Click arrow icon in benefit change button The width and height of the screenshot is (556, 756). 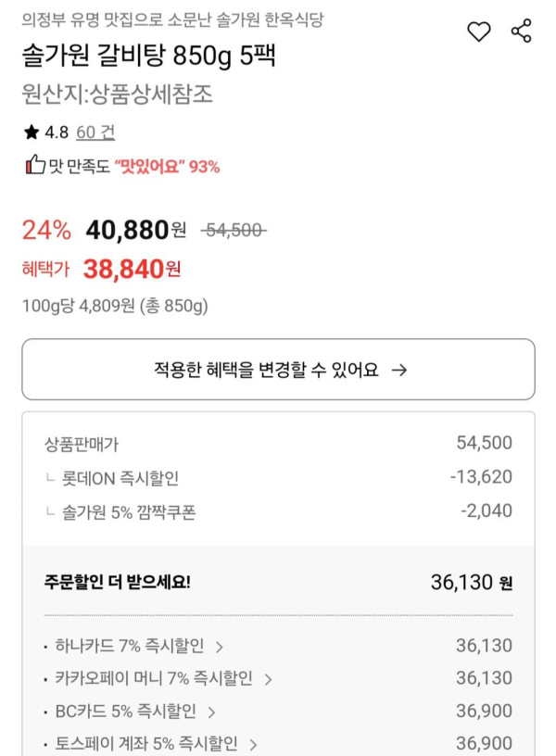[x=399, y=370]
